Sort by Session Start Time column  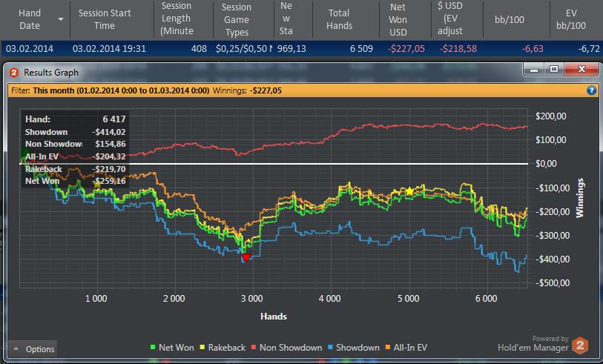click(x=105, y=19)
